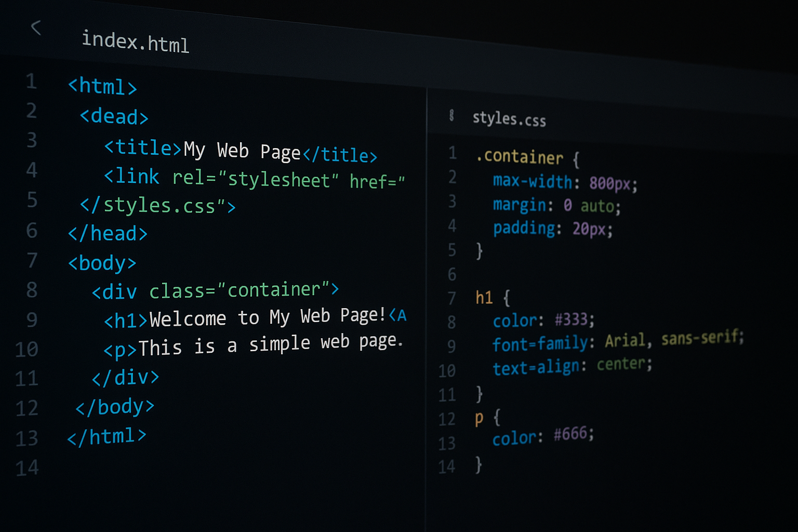The image size is (798, 532).
Task: Click the max-width property name
Action: [532, 181]
